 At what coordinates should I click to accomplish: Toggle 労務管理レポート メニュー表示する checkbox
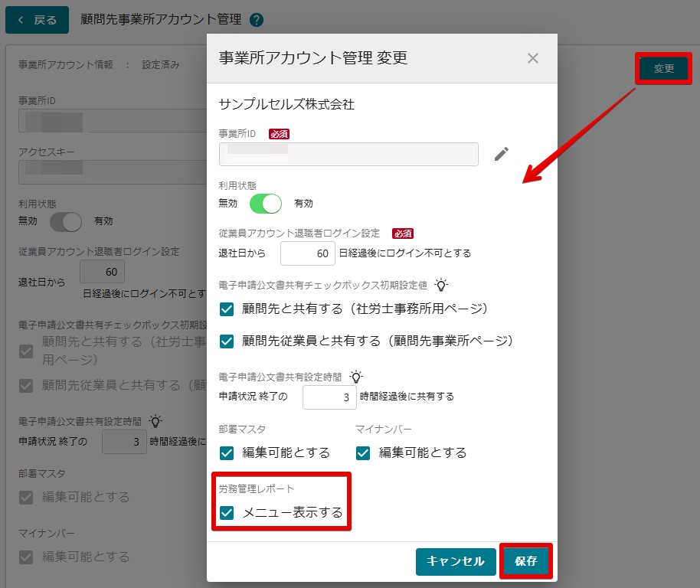tap(227, 513)
